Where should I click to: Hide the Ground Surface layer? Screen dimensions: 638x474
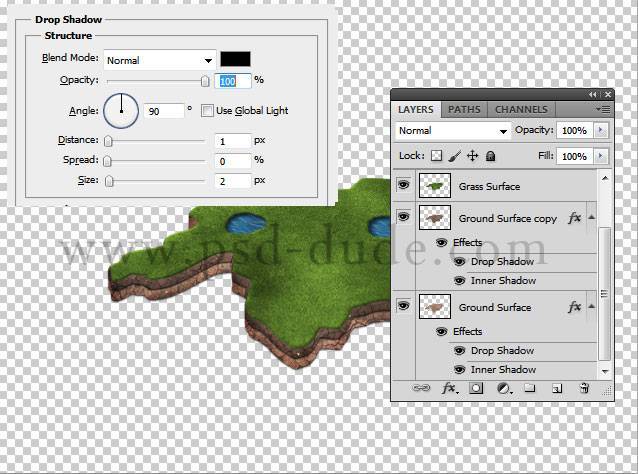[x=403, y=305]
